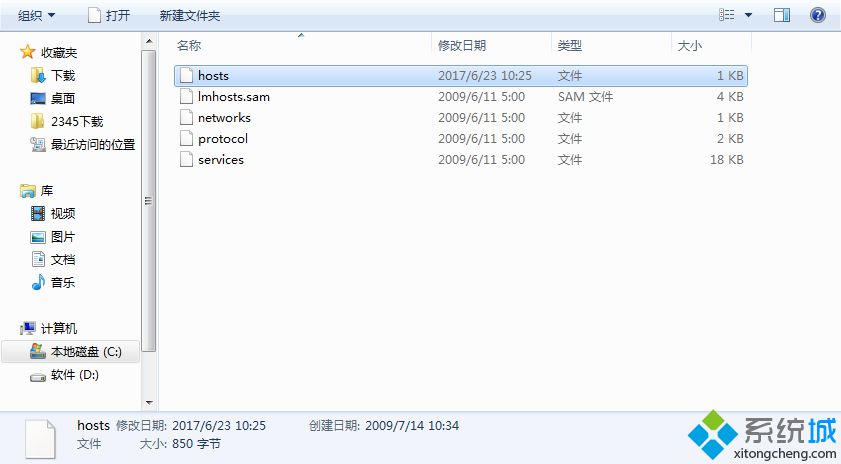The image size is (841, 464).
Task: Click the 2345下载 folder icon
Action: coord(38,121)
